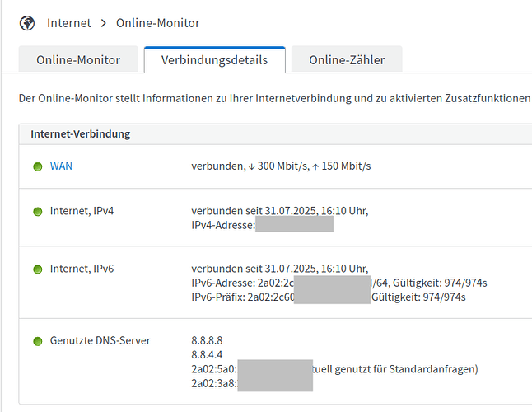Click DNS server entry starting 2a02:5a0:

click(334, 369)
